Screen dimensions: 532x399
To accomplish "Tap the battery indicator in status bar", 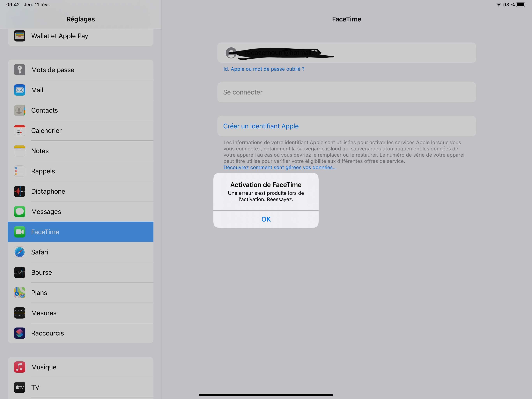I will [x=521, y=4].
